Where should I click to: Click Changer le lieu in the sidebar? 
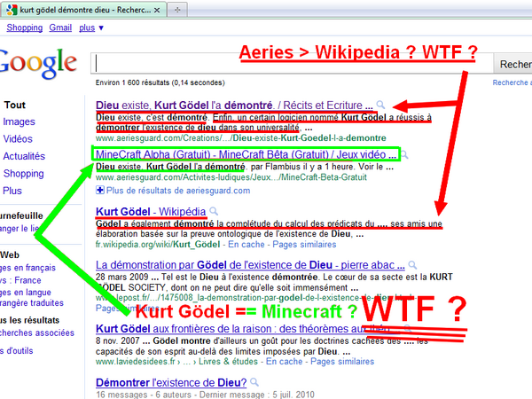point(20,229)
